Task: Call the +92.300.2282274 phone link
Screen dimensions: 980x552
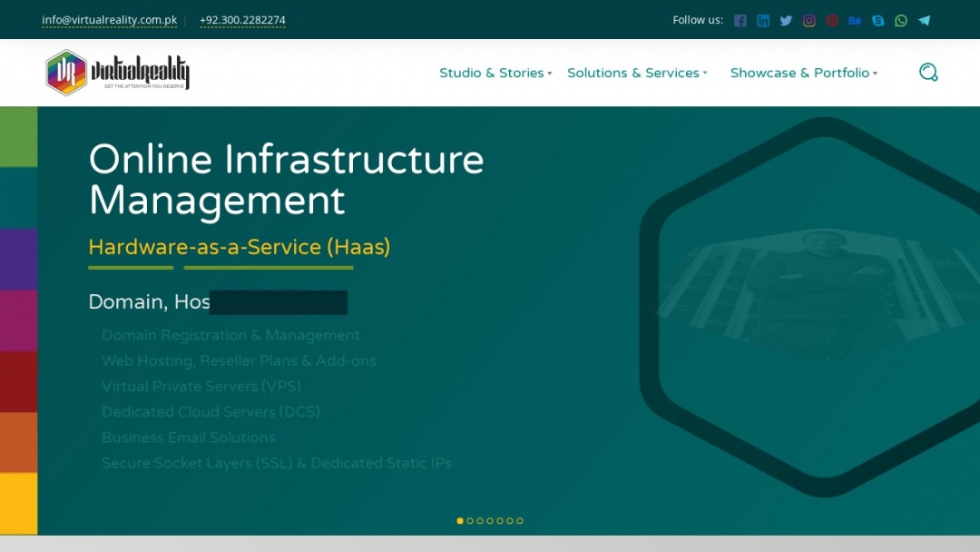Action: tap(242, 19)
